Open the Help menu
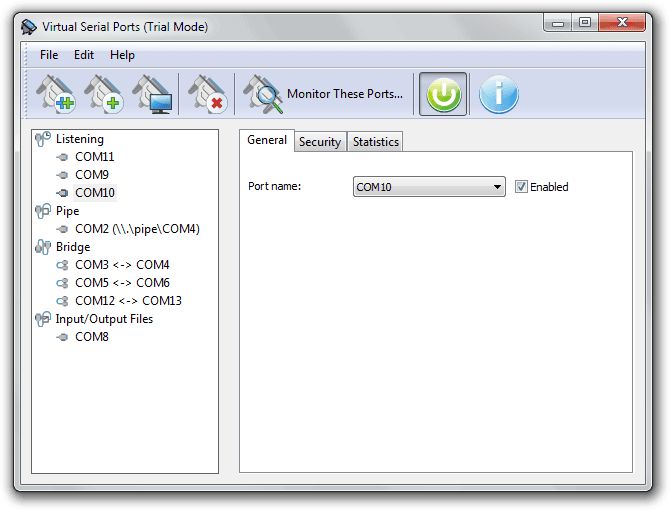Image resolution: width=671 pixels, height=511 pixels. click(x=122, y=55)
